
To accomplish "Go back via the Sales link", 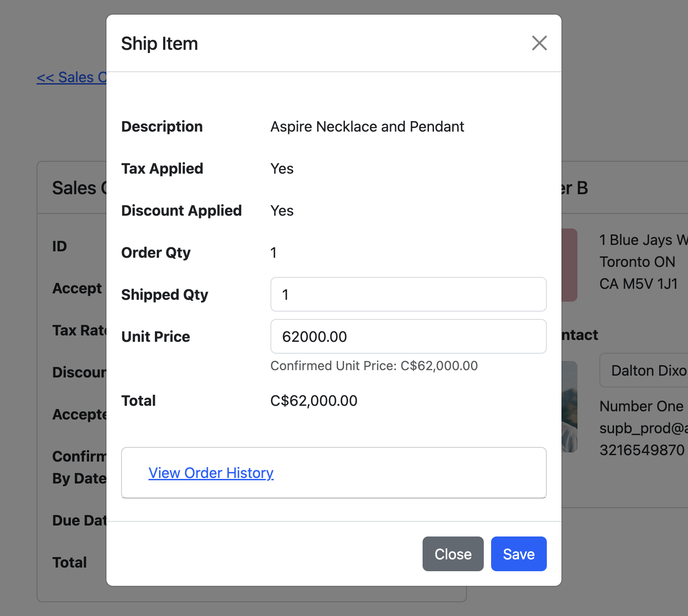I will point(71,78).
